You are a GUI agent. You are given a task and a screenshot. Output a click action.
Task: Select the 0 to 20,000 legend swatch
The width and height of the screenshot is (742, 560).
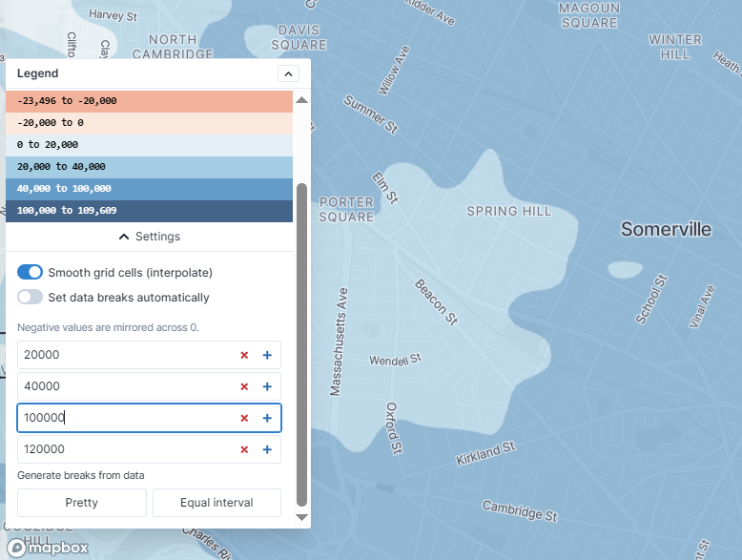[x=149, y=145]
